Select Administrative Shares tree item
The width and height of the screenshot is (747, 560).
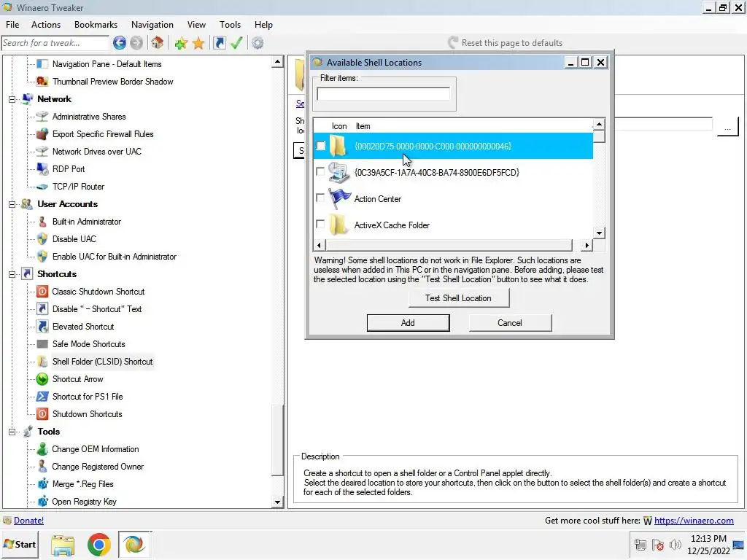coord(89,117)
